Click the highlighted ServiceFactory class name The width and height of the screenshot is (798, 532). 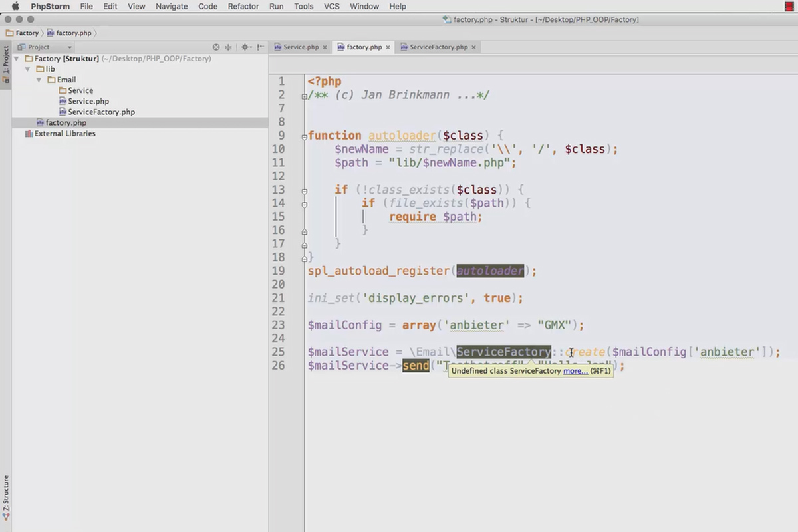pyautogui.click(x=503, y=352)
